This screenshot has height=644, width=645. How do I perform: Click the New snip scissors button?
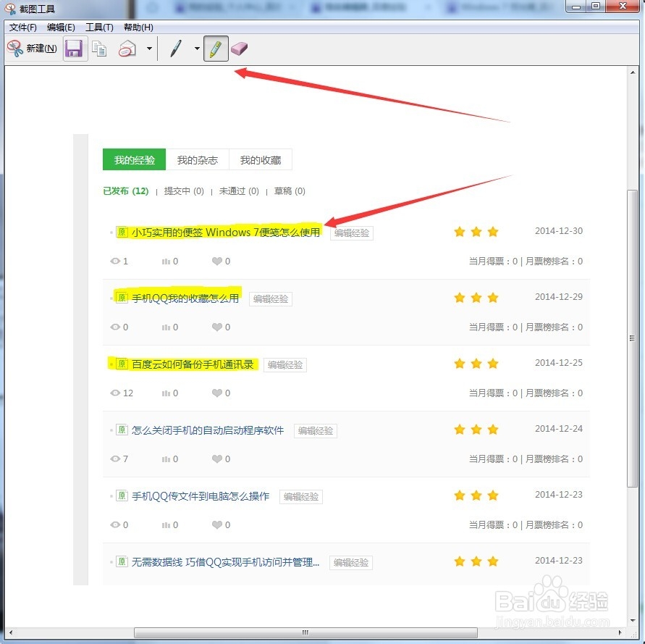32,49
